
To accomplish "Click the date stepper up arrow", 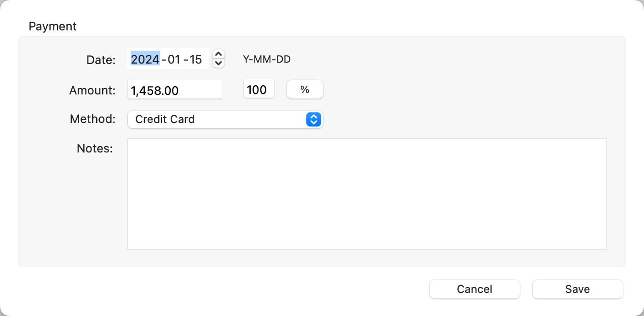I will (x=218, y=54).
